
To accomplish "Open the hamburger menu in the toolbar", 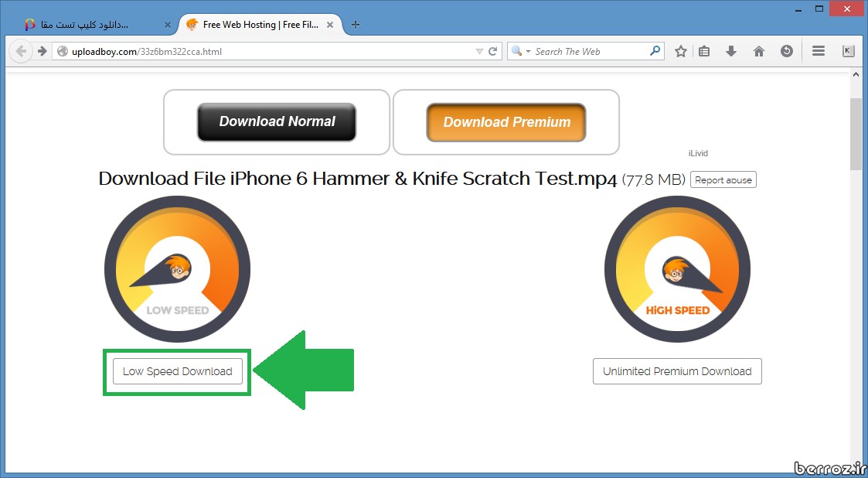I will click(819, 52).
